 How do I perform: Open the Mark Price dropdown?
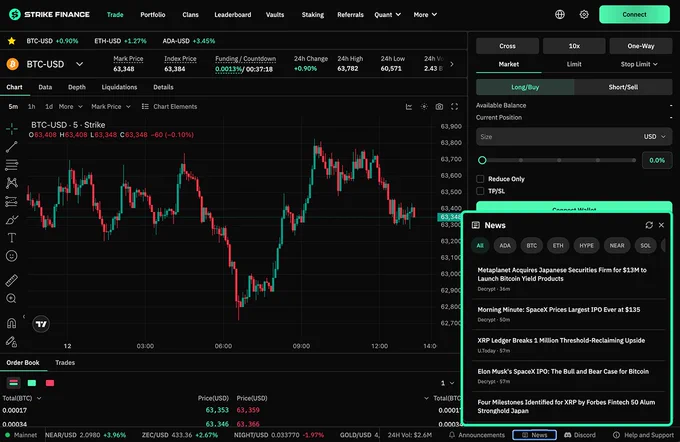[111, 107]
